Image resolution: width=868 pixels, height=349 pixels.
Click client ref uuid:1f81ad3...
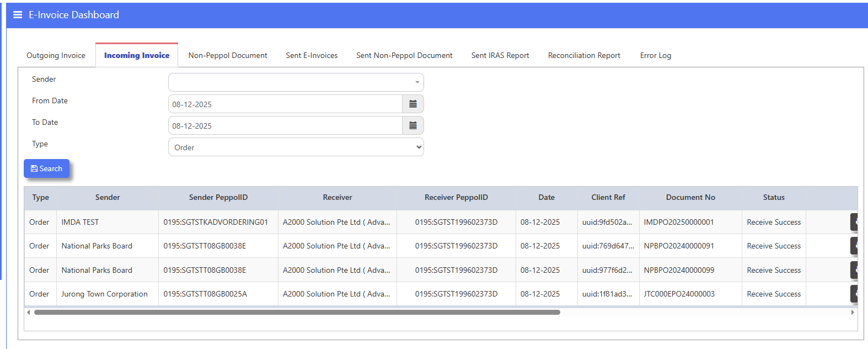[x=607, y=294]
